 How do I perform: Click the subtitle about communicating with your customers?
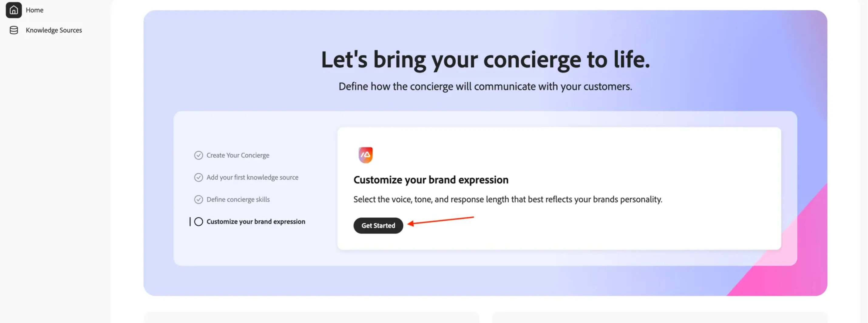pos(485,87)
